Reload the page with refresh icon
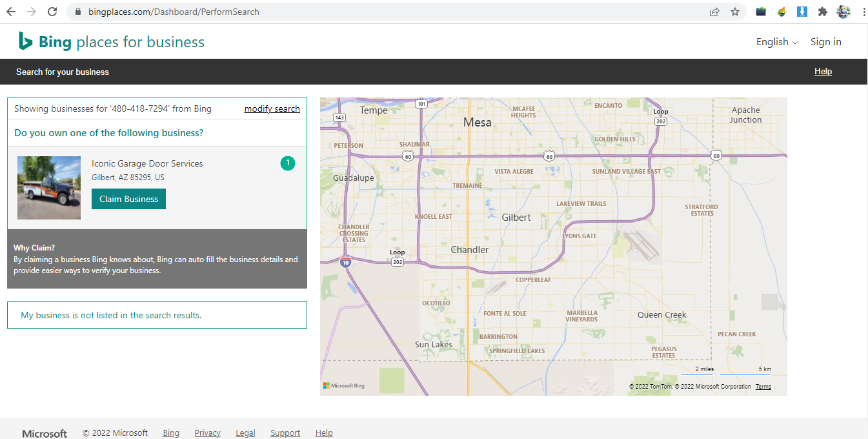Image resolution: width=868 pixels, height=439 pixels. tap(52, 12)
